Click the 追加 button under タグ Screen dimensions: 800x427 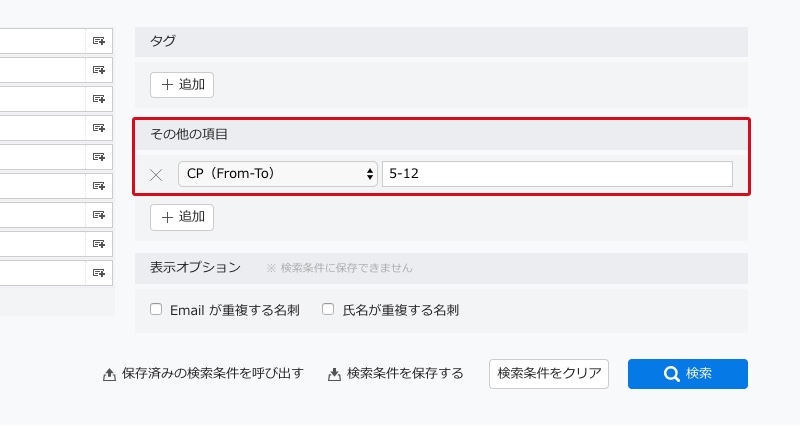(x=182, y=85)
